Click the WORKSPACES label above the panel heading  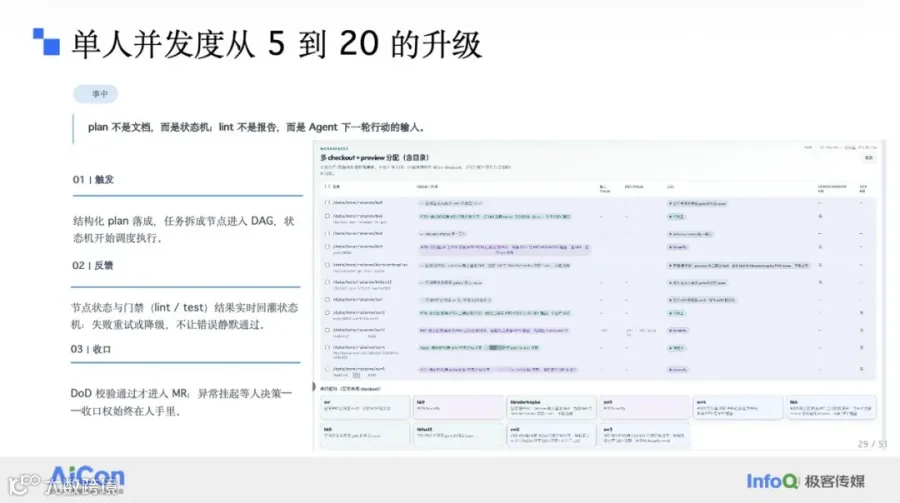[334, 148]
